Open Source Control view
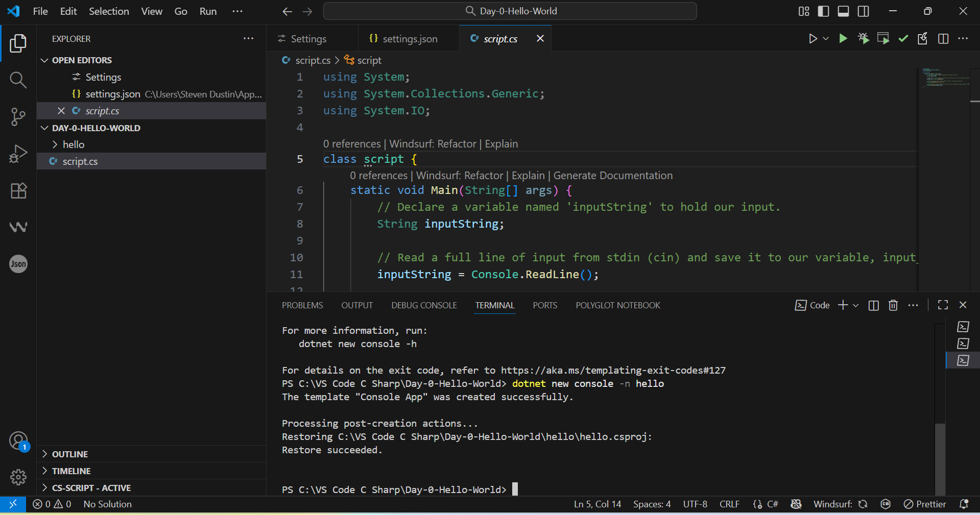The height and width of the screenshot is (515, 980). tap(18, 116)
